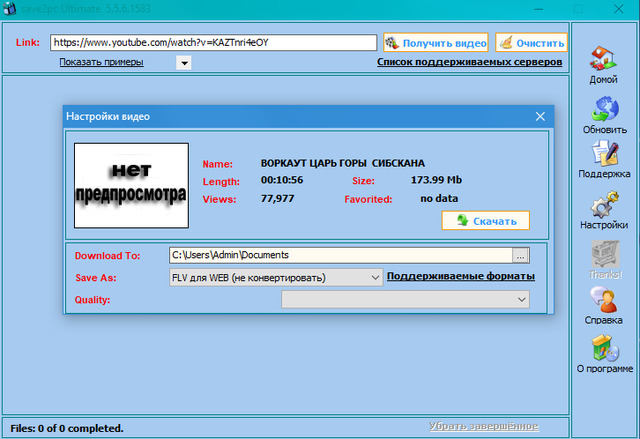Viewport: 640px width, 439px height.
Task: Open the Поддержка support icon
Action: coord(604,154)
